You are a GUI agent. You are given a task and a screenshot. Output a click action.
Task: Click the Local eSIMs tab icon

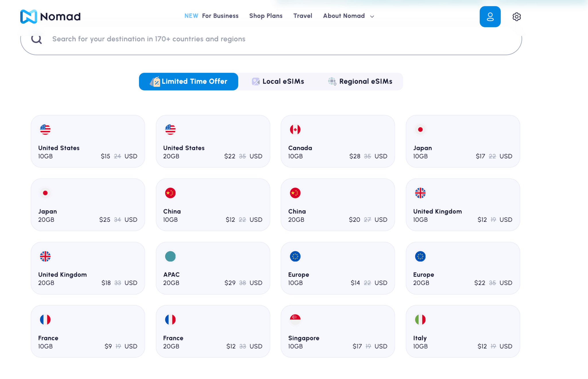[x=256, y=81]
